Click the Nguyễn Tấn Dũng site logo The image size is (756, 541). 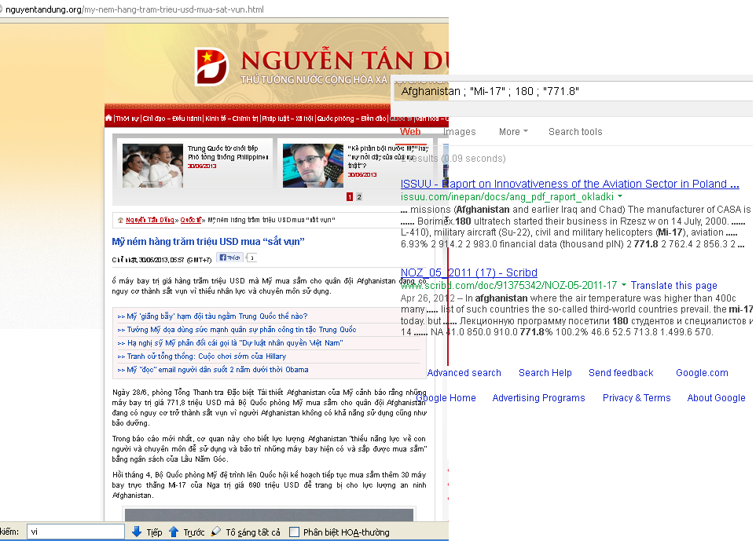click(211, 67)
